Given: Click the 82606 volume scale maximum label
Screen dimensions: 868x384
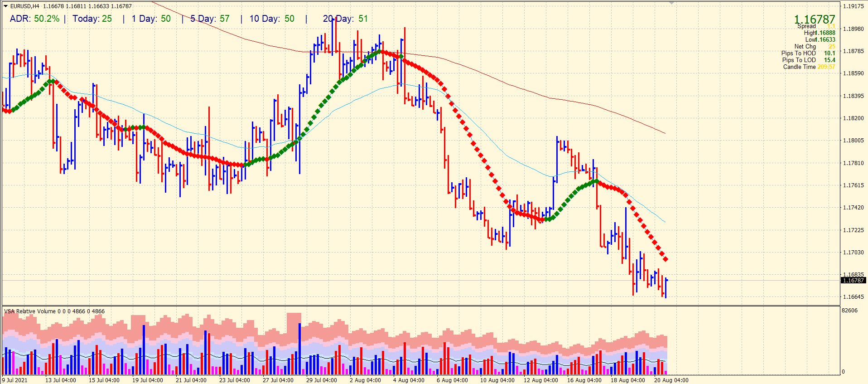Looking at the screenshot, I should tap(849, 311).
